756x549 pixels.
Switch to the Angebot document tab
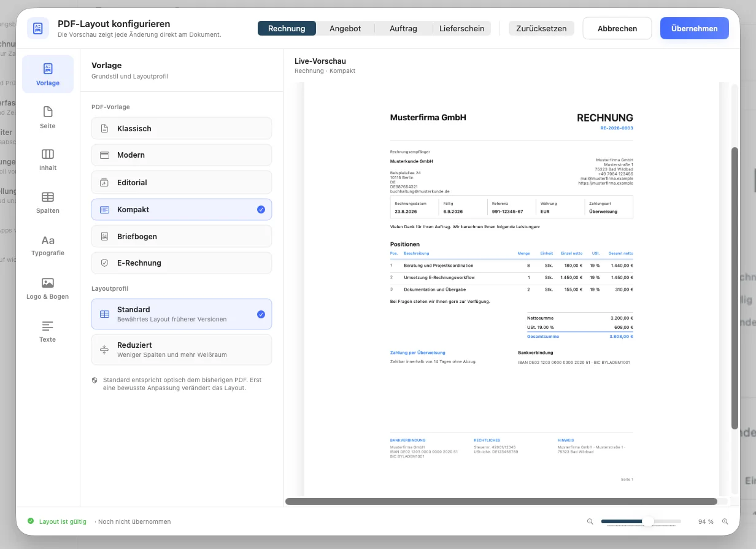(345, 28)
